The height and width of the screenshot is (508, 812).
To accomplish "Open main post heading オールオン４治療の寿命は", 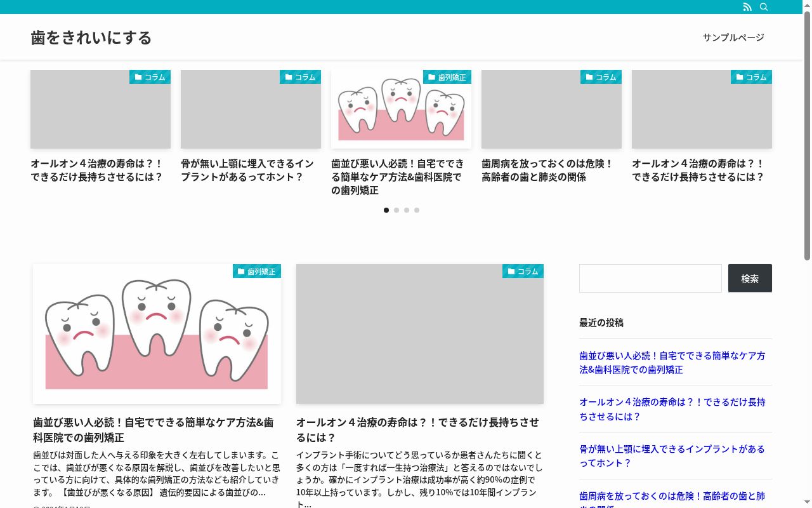I will [x=417, y=430].
